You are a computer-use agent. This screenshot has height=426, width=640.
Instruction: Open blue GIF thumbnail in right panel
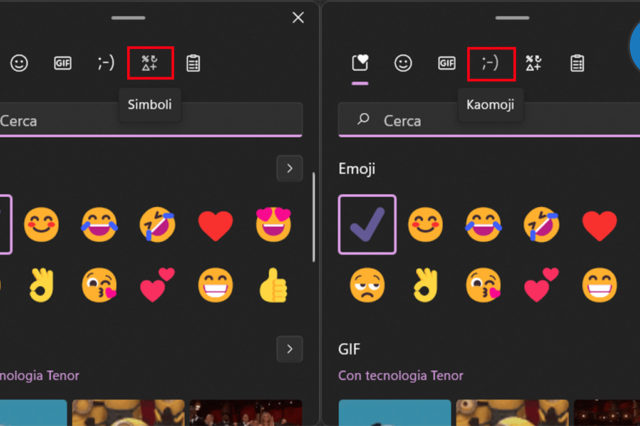click(395, 413)
